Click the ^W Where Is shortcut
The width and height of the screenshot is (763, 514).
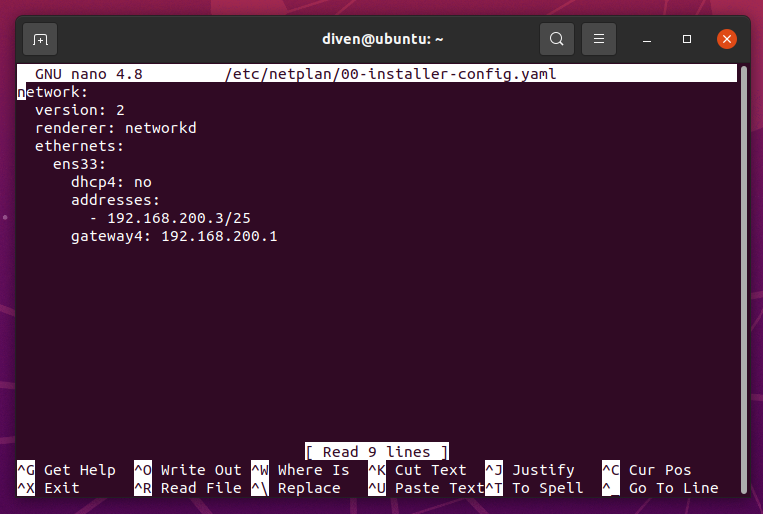[x=300, y=470]
